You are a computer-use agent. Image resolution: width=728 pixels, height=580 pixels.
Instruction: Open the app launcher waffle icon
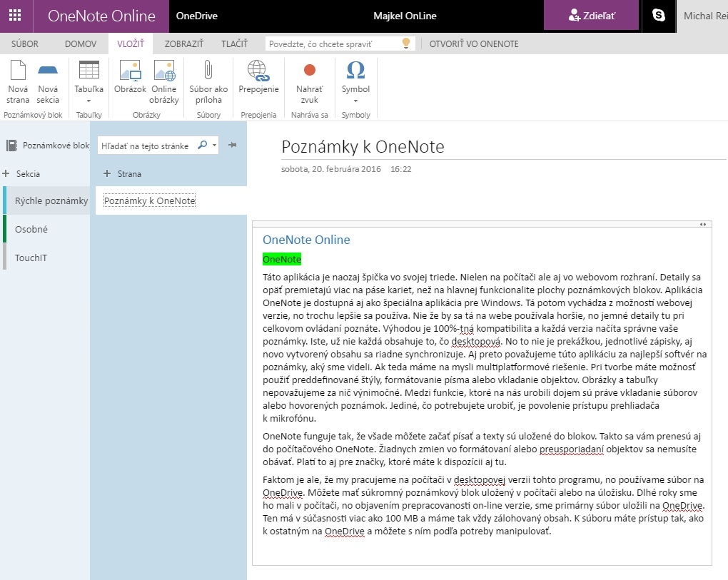pyautogui.click(x=15, y=16)
